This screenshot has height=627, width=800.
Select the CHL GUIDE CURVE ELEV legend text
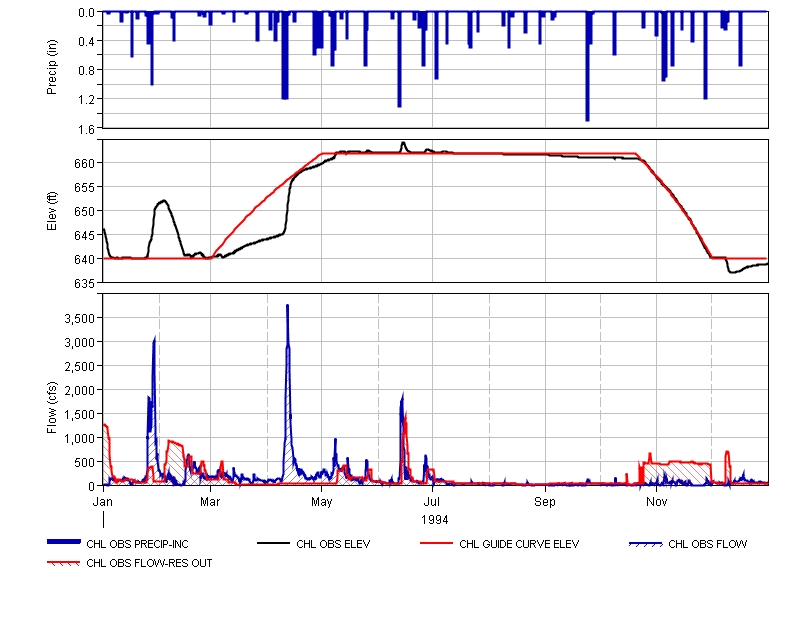[x=519, y=545]
